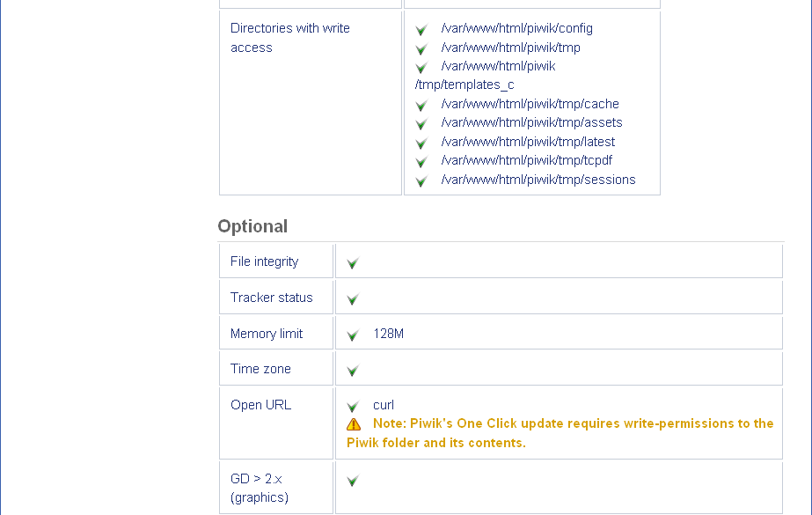Click the Memory limit checkmark icon
812x515 pixels.
353,335
